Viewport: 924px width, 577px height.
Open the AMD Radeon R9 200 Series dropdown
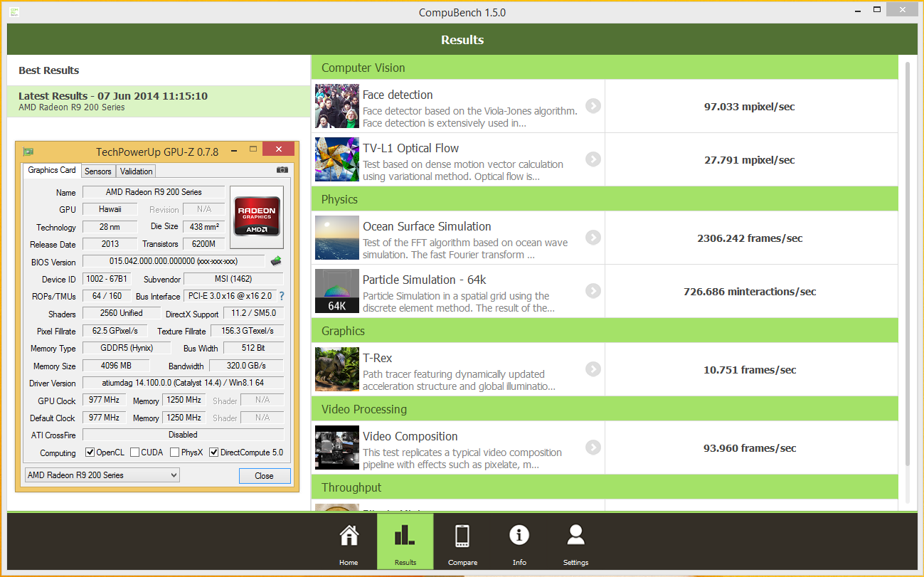(x=102, y=475)
